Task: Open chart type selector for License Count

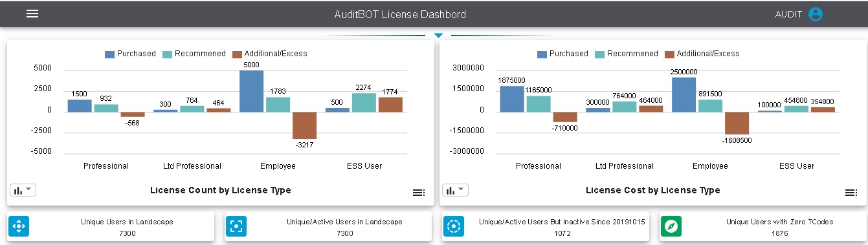Action: (x=23, y=190)
